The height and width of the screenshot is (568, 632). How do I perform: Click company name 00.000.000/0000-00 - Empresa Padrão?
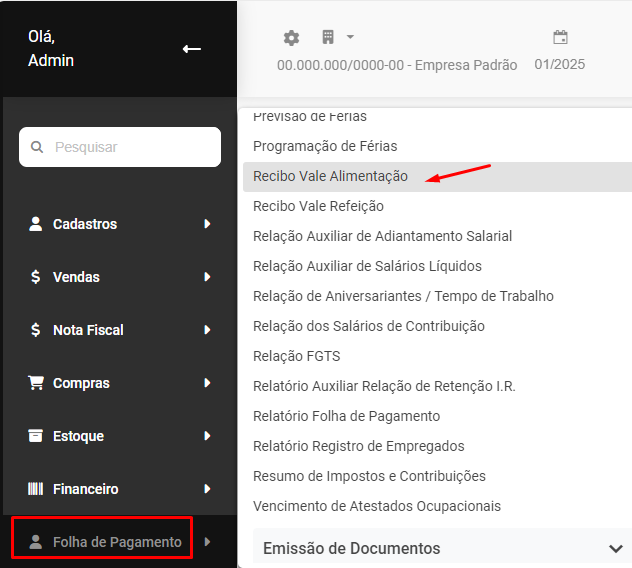tap(397, 65)
